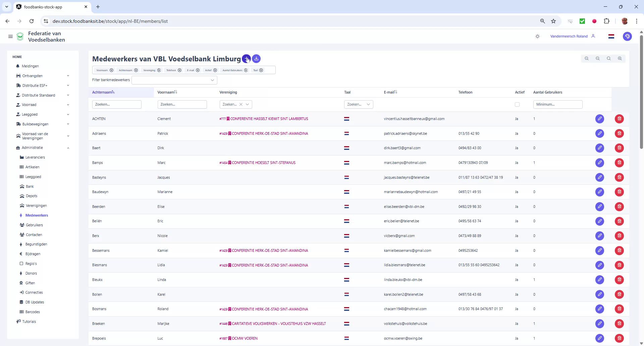Select the Dutch flag language icon

coord(611,36)
